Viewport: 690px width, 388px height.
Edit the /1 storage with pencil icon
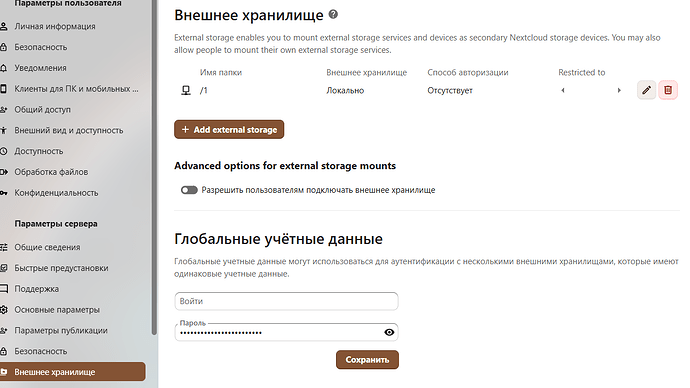point(646,90)
